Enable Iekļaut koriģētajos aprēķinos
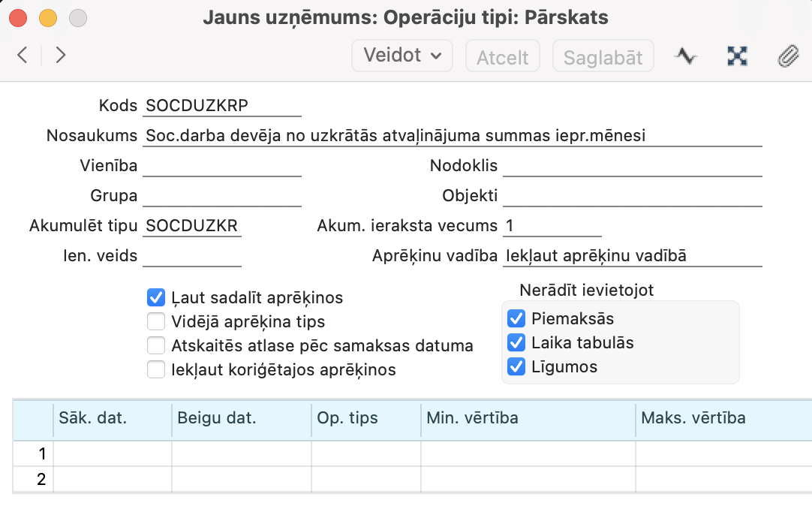The height and width of the screenshot is (515, 812). tap(156, 369)
